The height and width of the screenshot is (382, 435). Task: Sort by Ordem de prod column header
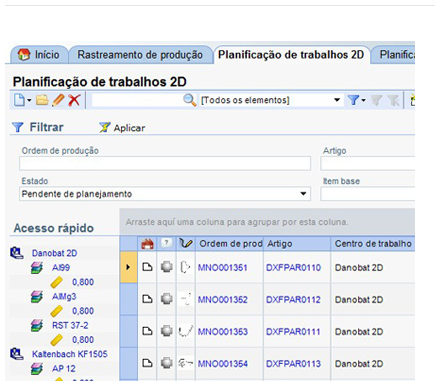(x=230, y=244)
